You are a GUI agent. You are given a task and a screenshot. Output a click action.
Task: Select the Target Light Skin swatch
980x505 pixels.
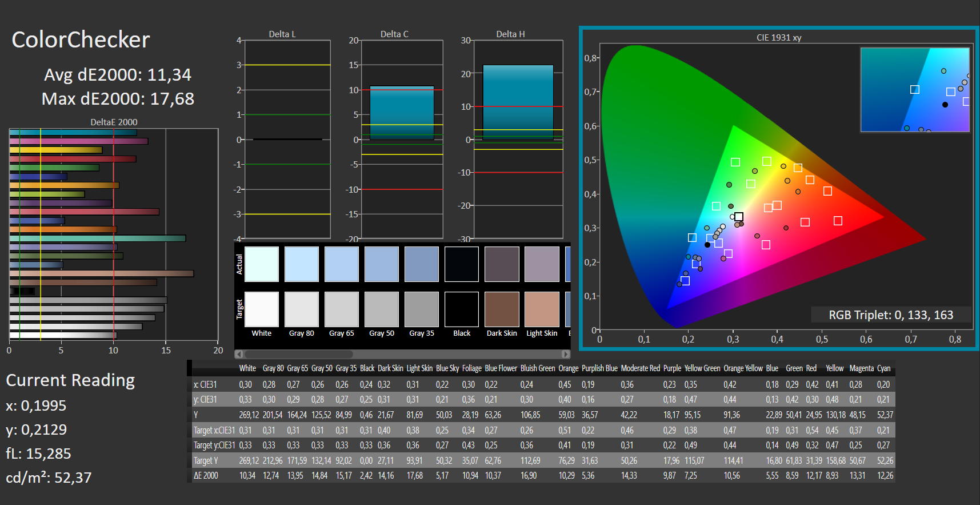[x=542, y=309]
